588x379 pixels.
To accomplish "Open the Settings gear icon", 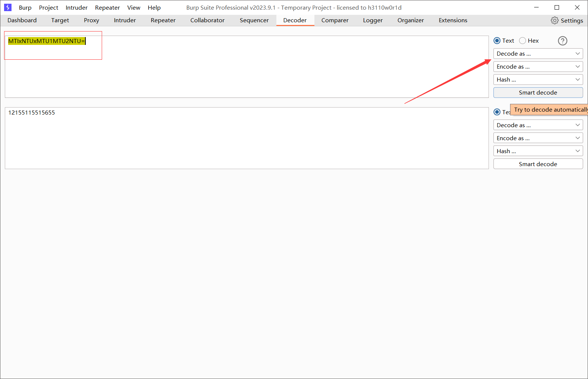I will [x=555, y=20].
